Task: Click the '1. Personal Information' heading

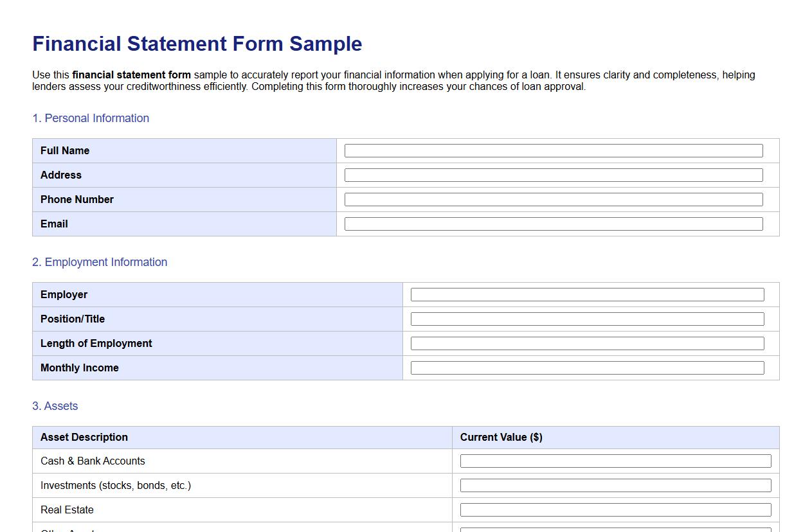Action: [91, 118]
